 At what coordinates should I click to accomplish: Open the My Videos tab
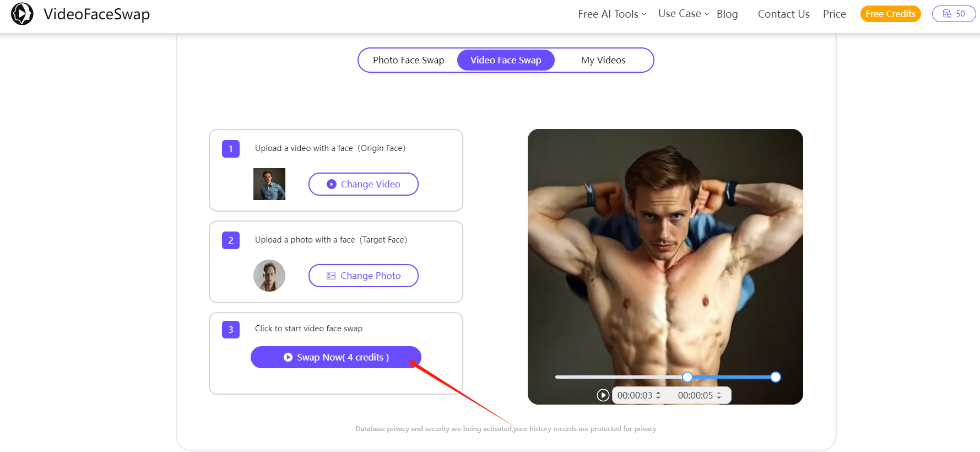click(603, 60)
